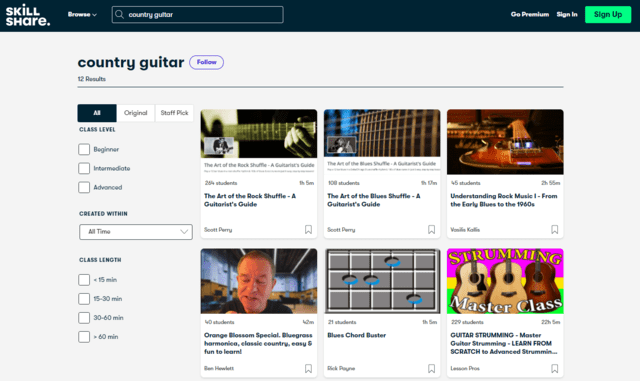This screenshot has height=381, width=640.
Task: Open Blues Shuffle class thumbnail
Action: [x=382, y=142]
